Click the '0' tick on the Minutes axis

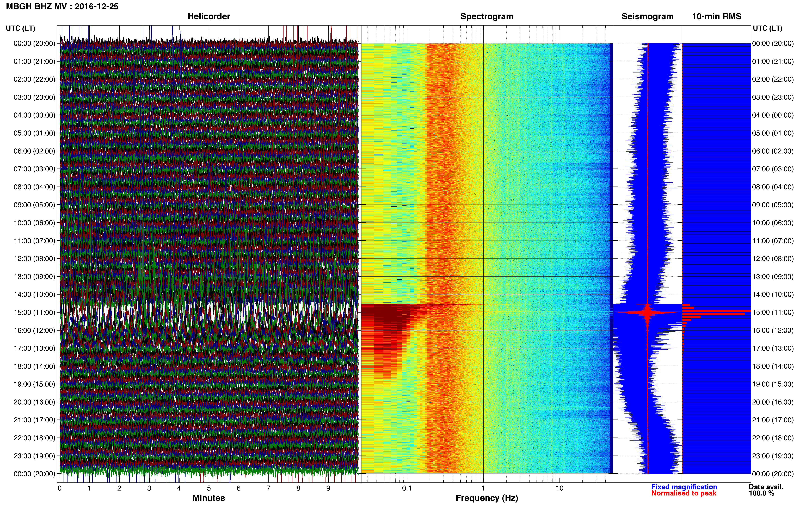[x=59, y=488]
